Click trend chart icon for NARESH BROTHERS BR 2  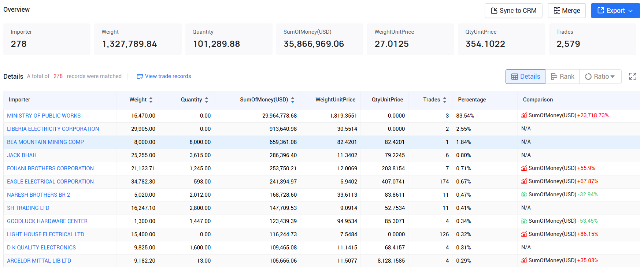click(524, 194)
